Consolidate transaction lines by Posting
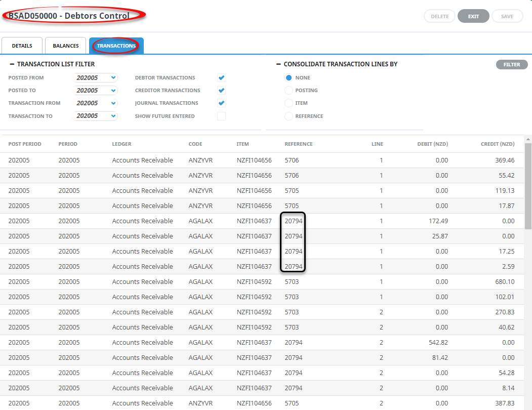The image size is (532, 410). tap(289, 90)
